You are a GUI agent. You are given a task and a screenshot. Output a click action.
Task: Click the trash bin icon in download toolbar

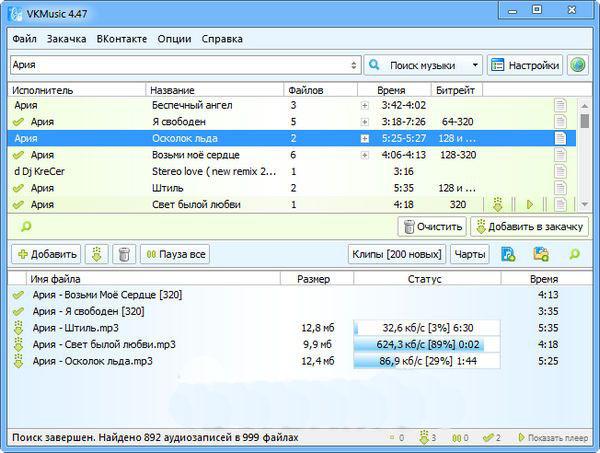[x=124, y=254]
